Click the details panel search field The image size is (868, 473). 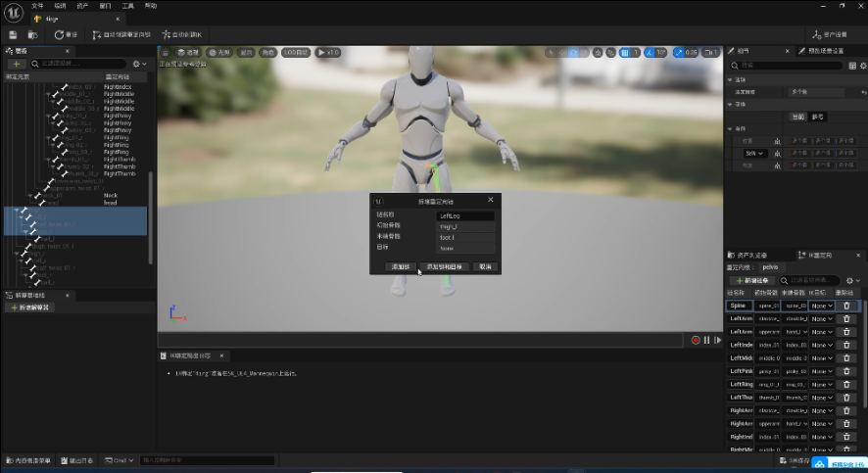pos(787,66)
